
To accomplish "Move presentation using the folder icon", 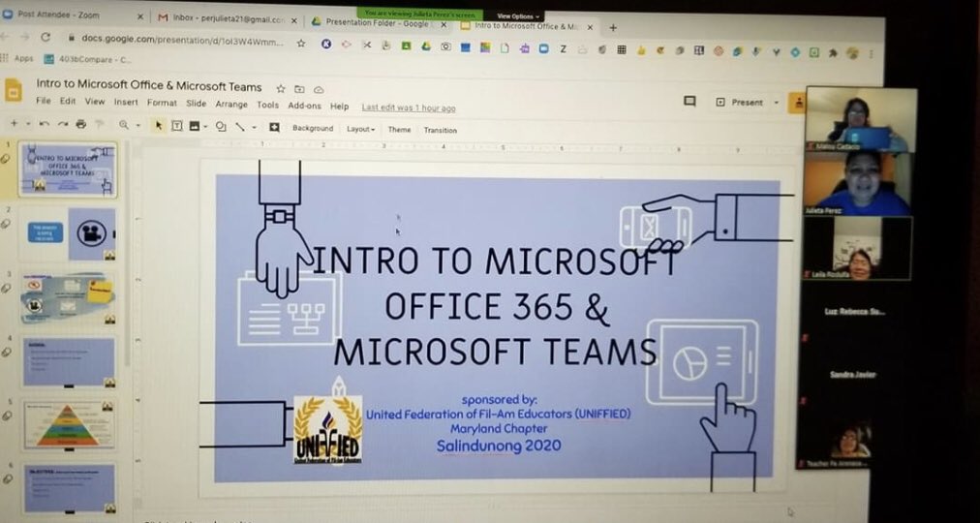I will pyautogui.click(x=299, y=89).
